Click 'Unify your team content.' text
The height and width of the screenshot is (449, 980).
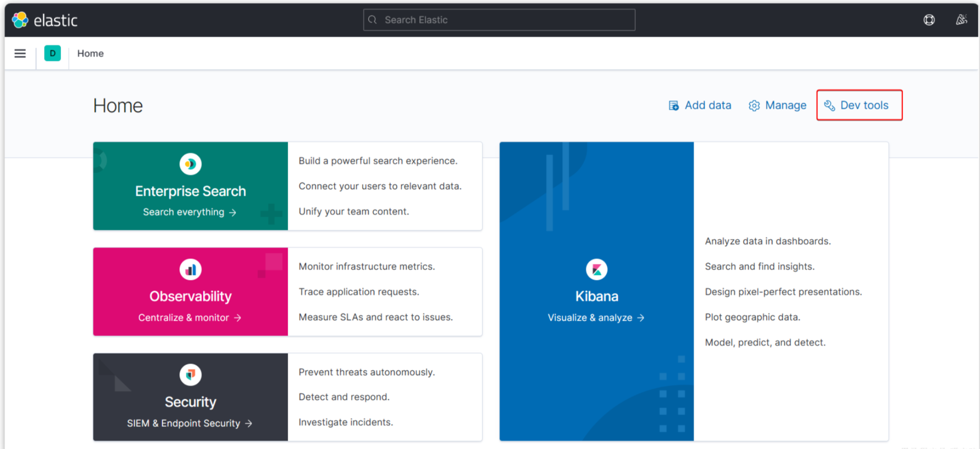click(354, 212)
